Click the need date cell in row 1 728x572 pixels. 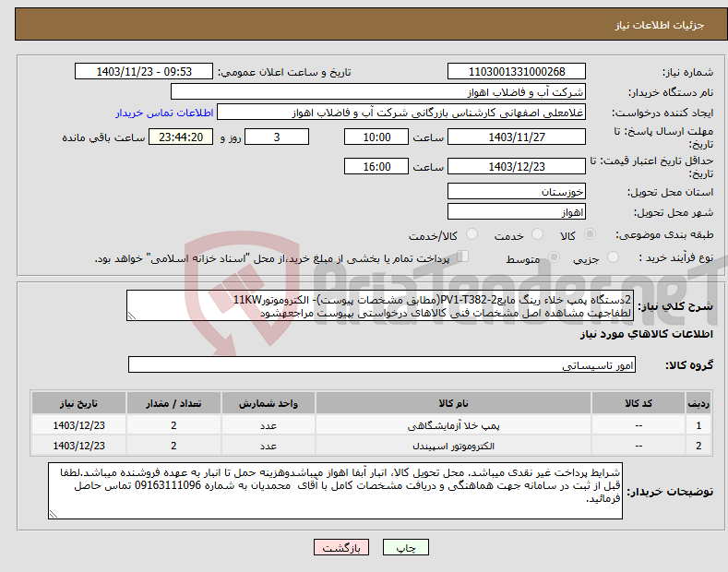(x=78, y=425)
